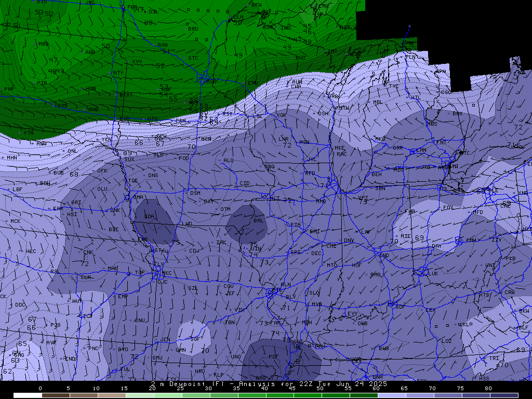The image size is (532, 399).
Task: Click the STC station label
Action: pyautogui.click(x=193, y=58)
